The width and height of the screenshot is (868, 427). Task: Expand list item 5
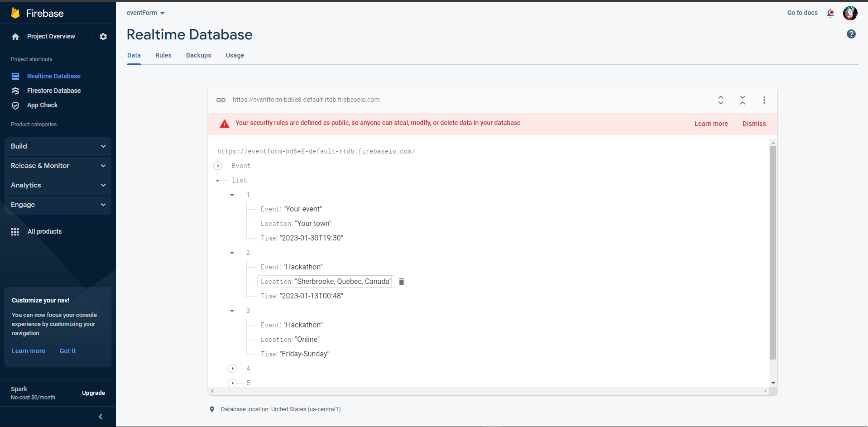[x=232, y=383]
